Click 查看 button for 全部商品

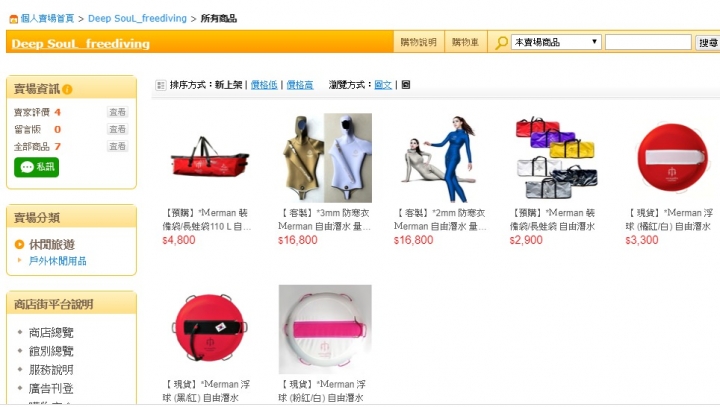[117, 146]
